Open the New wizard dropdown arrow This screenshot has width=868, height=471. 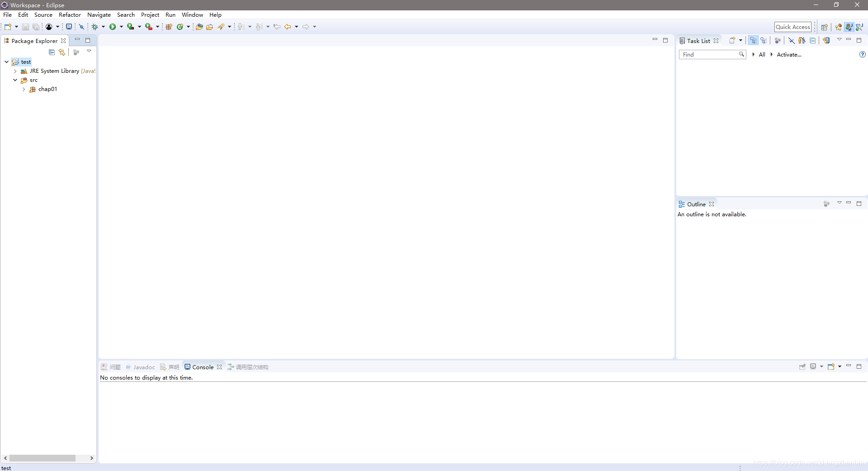coord(16,27)
